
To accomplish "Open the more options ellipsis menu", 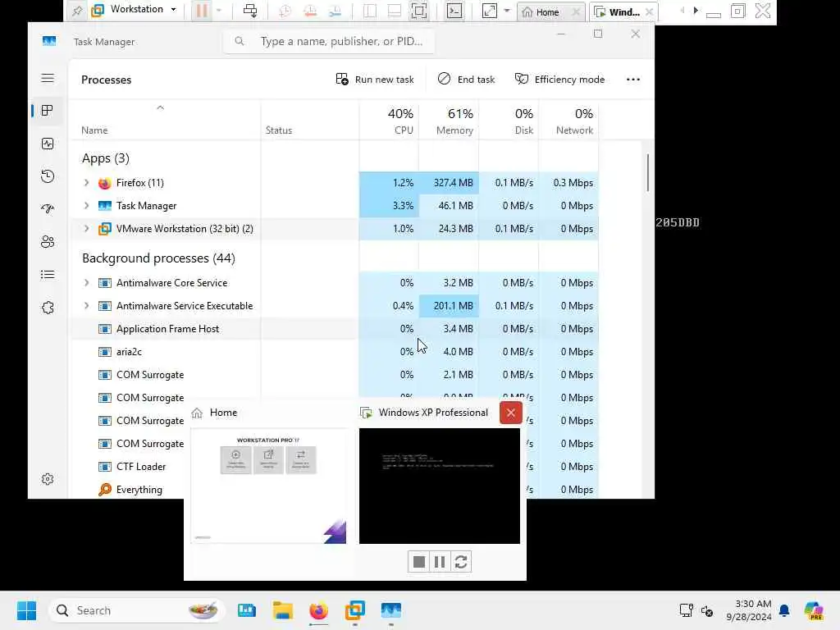I will 633,80.
